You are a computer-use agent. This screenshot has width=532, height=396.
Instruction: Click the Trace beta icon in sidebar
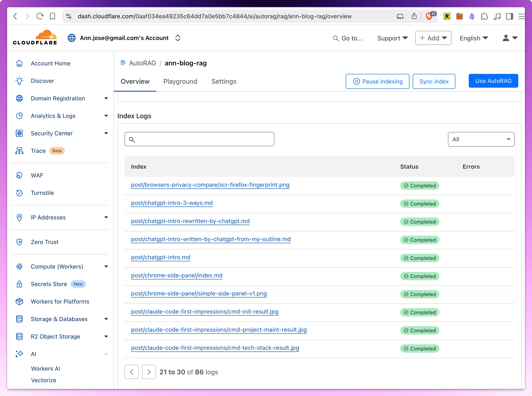(x=19, y=151)
